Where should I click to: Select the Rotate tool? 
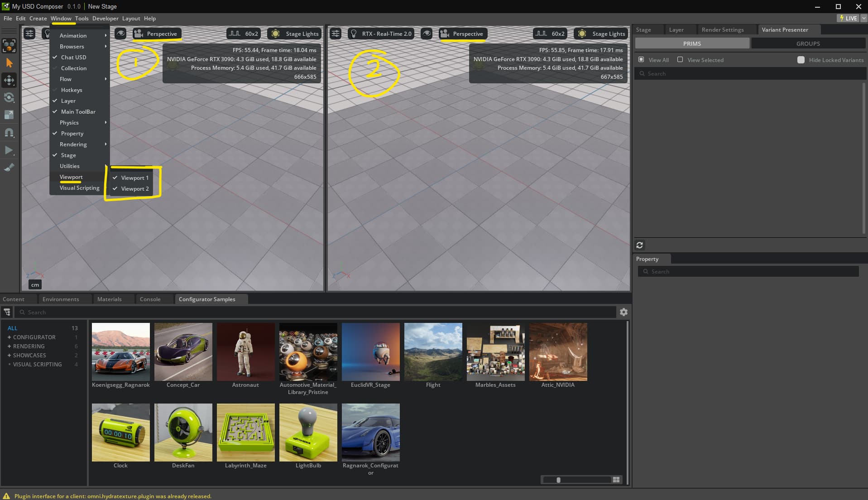pyautogui.click(x=9, y=97)
